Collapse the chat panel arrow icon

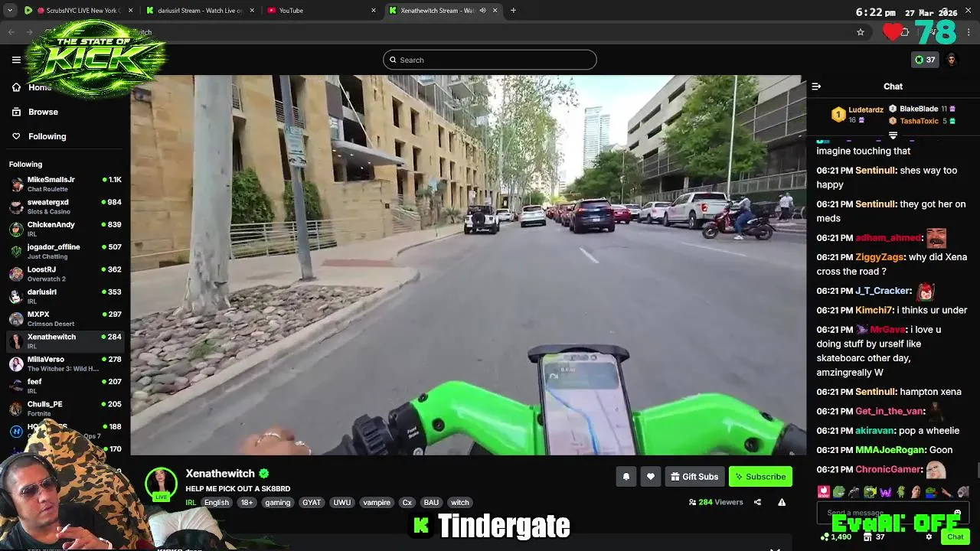(816, 86)
